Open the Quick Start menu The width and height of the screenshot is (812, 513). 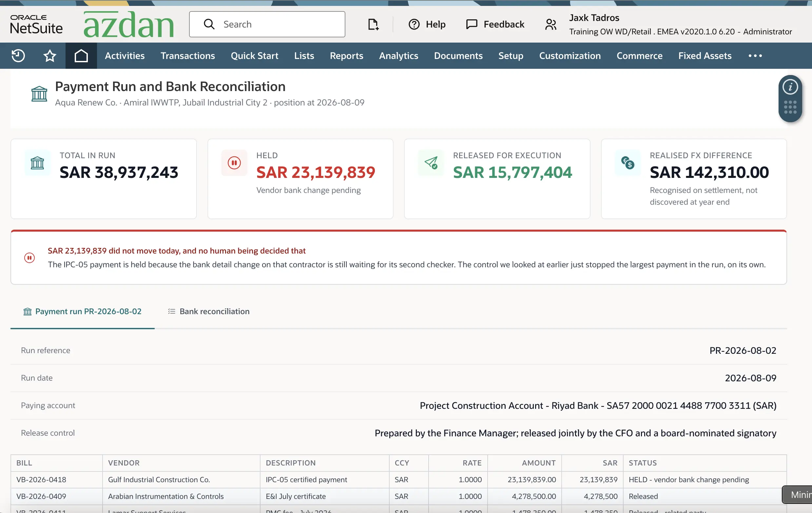(x=255, y=56)
